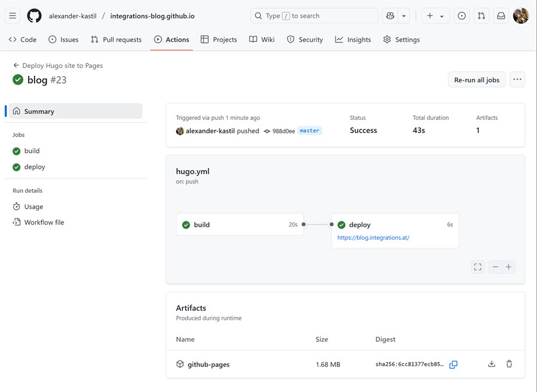Click the hugo.yml workflow title

(x=193, y=171)
